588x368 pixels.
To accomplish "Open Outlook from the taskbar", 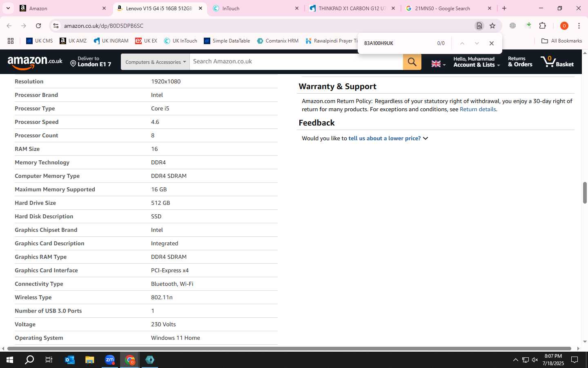I will point(70,360).
